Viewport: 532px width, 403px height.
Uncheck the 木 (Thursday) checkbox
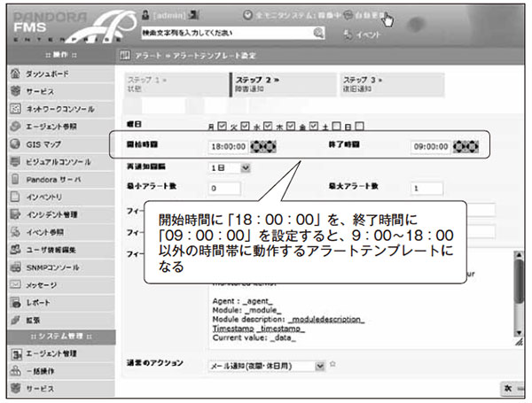[x=291, y=126]
